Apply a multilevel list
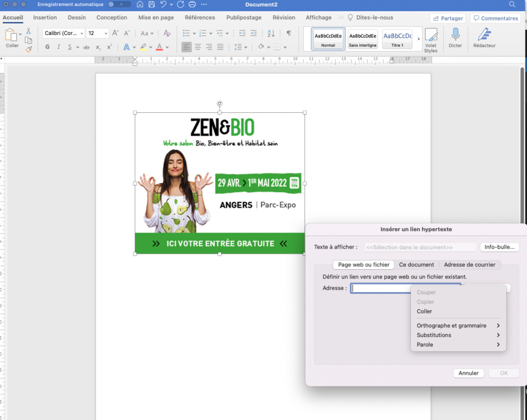The image size is (527, 420). (219, 33)
